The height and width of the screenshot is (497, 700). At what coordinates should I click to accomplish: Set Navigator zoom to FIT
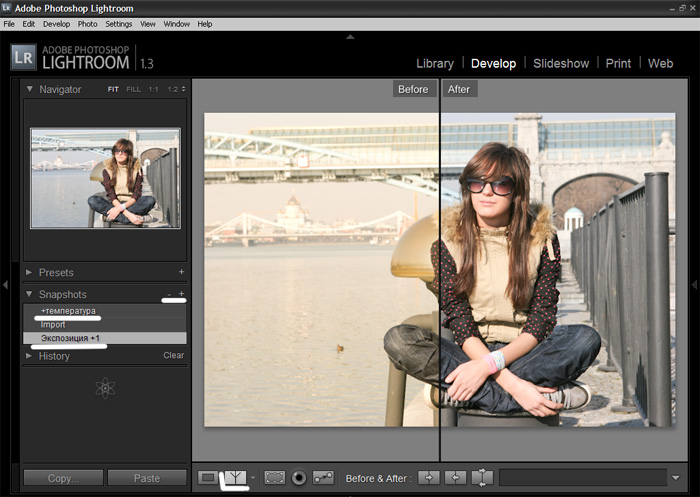[x=115, y=90]
